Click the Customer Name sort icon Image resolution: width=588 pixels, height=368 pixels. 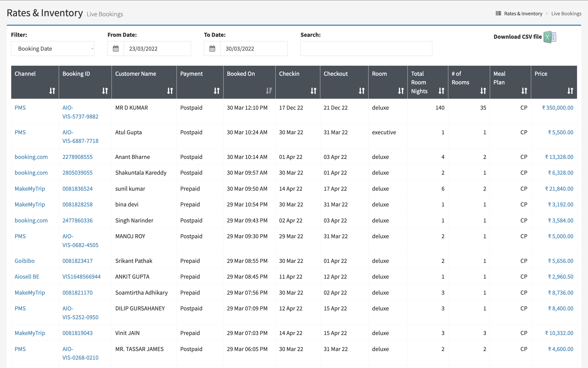pos(170,91)
